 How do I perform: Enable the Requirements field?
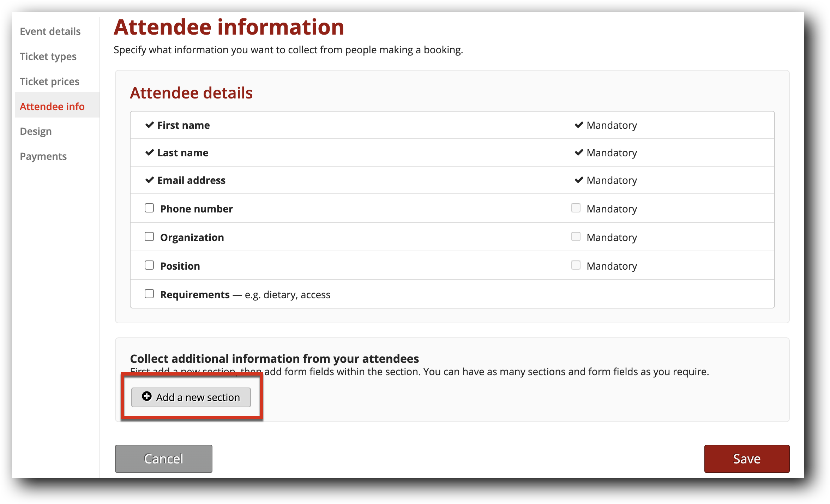149,293
